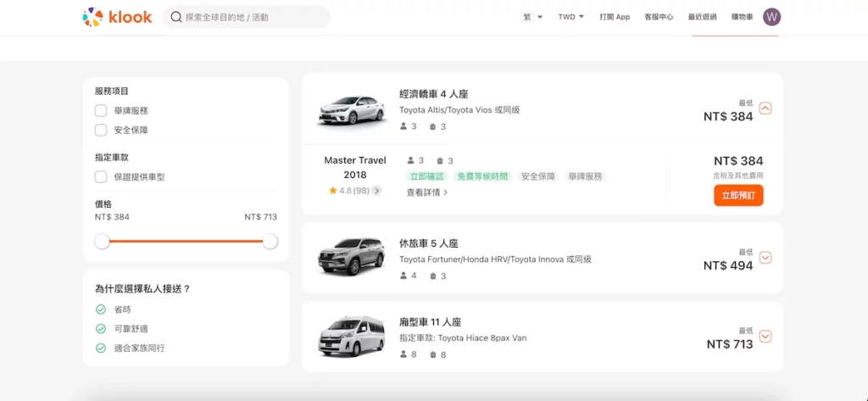Expand the 廂型車 11 人座 options
Image resolution: width=868 pixels, height=401 pixels.
(765, 337)
